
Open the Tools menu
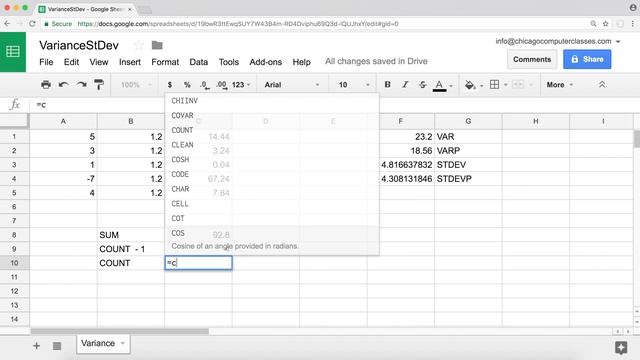(x=229, y=62)
